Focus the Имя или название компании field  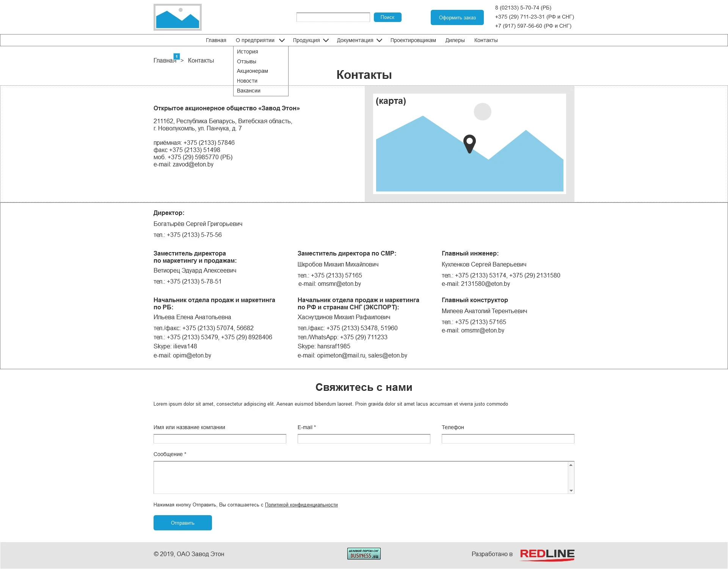pyautogui.click(x=220, y=439)
